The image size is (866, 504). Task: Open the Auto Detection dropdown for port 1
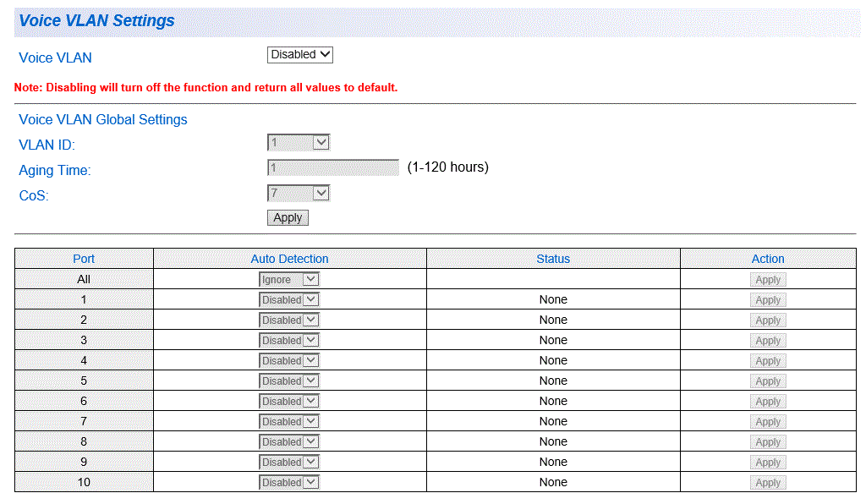coord(288,299)
